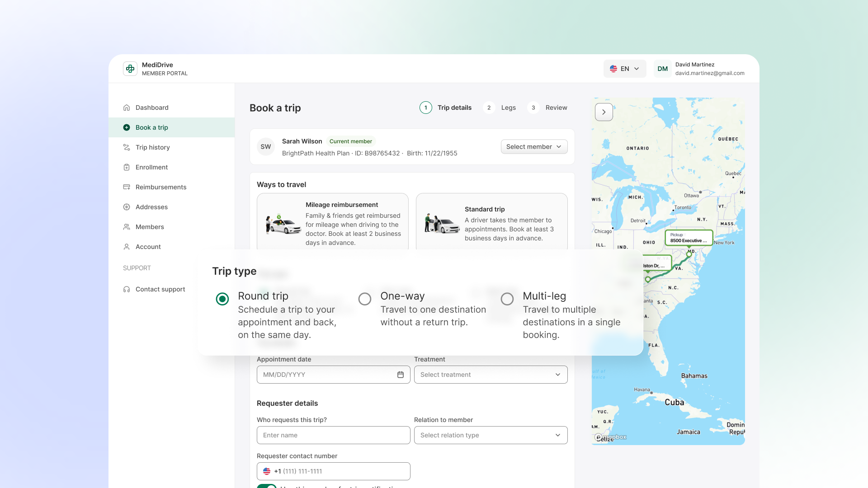Open Account in the sidebar
868x488 pixels.
click(172, 247)
